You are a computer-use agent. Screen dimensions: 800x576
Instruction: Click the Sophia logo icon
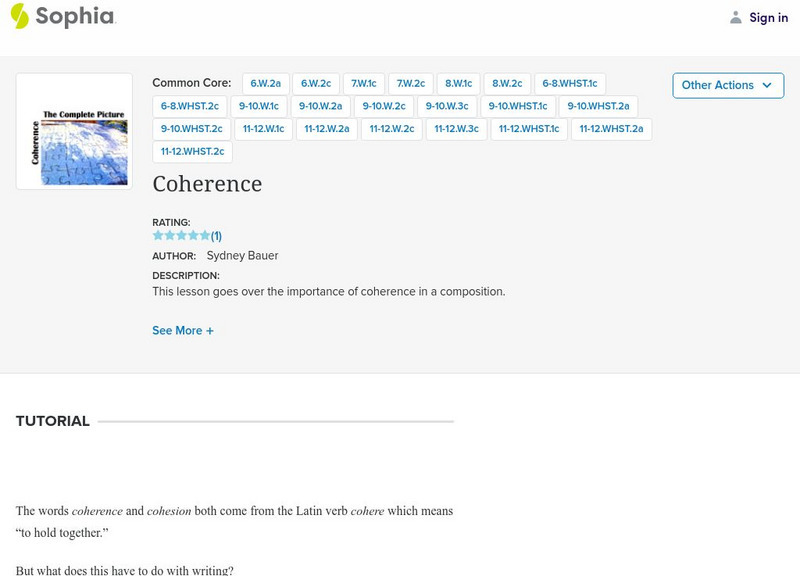click(20, 16)
